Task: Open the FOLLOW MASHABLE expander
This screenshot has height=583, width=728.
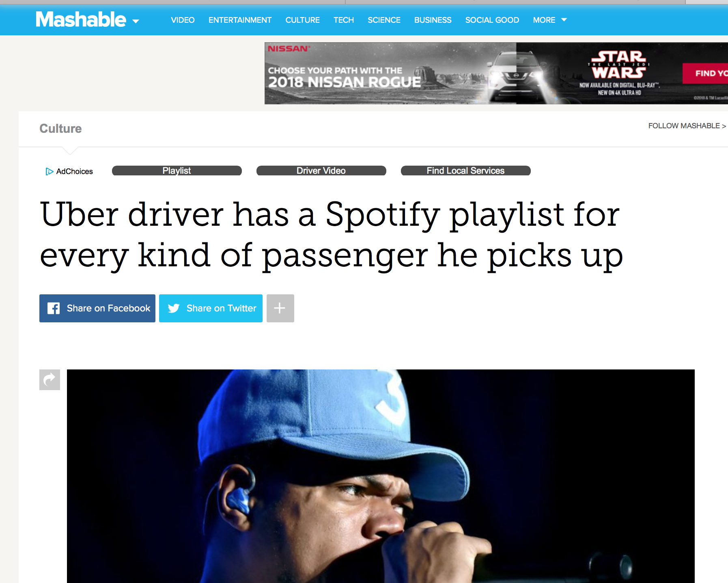Action: pyautogui.click(x=687, y=126)
